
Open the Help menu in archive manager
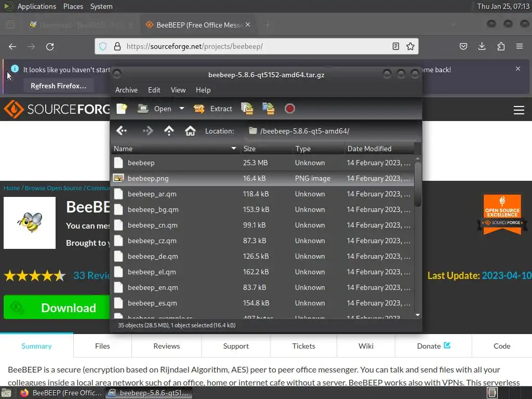coord(203,90)
